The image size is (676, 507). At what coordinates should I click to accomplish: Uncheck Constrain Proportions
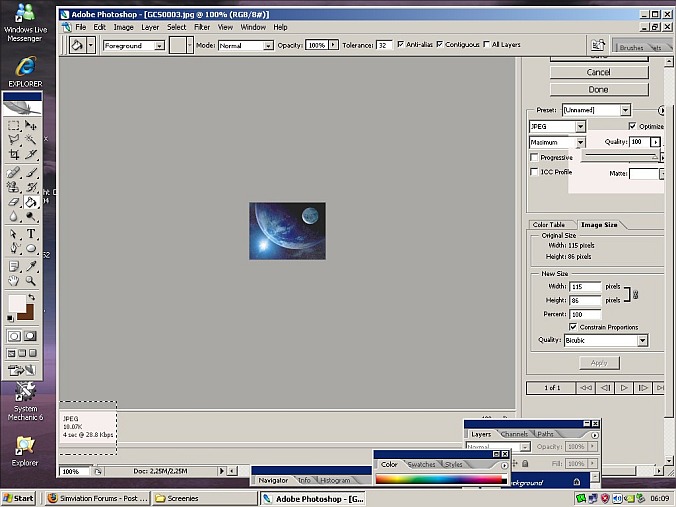573,327
